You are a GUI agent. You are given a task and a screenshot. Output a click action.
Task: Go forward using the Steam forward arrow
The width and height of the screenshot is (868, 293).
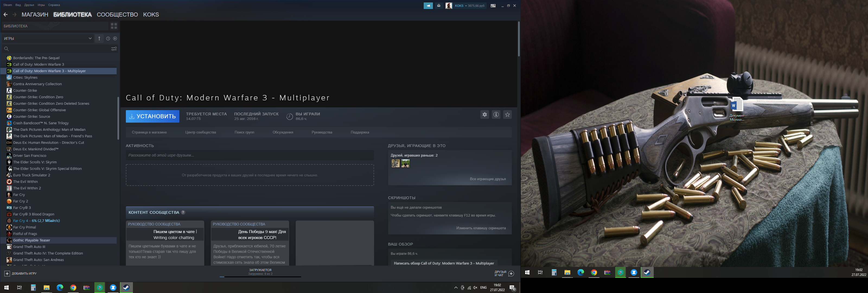14,14
